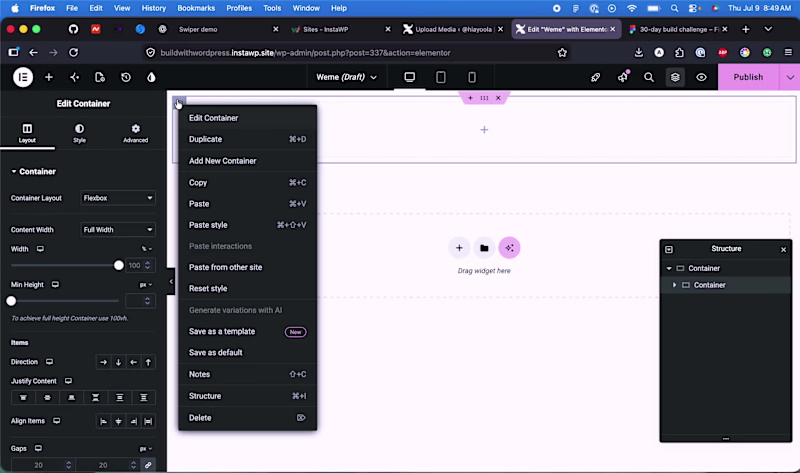The image size is (800, 473).
Task: Switch to the Advanced tab
Action: [135, 133]
